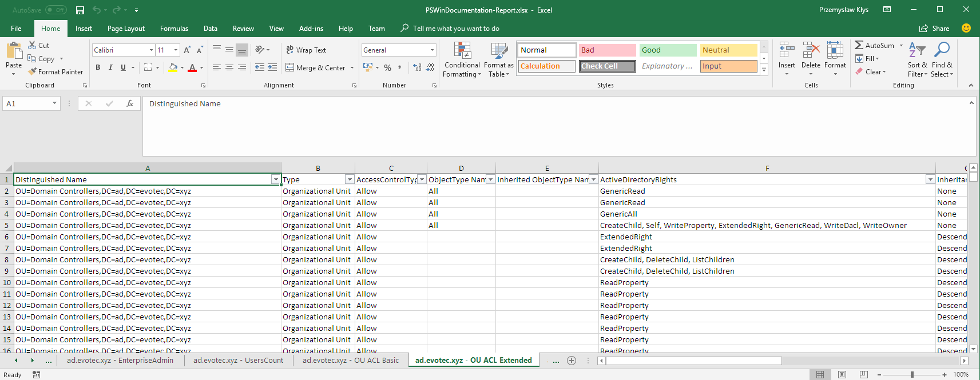980x380 pixels.
Task: Apply the Check Cell style
Action: pos(606,66)
